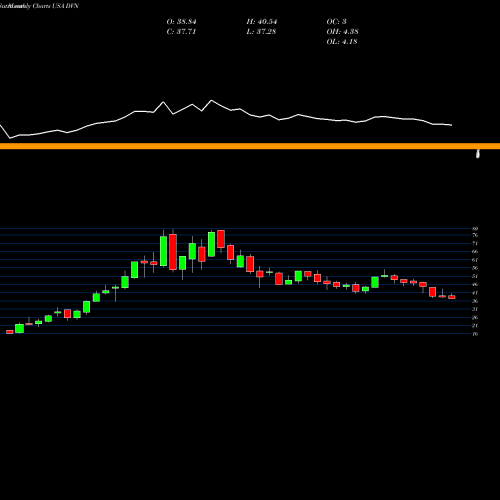Click the 26 price axis label
This screenshot has height=500, width=500.
pyautogui.click(x=475, y=317)
